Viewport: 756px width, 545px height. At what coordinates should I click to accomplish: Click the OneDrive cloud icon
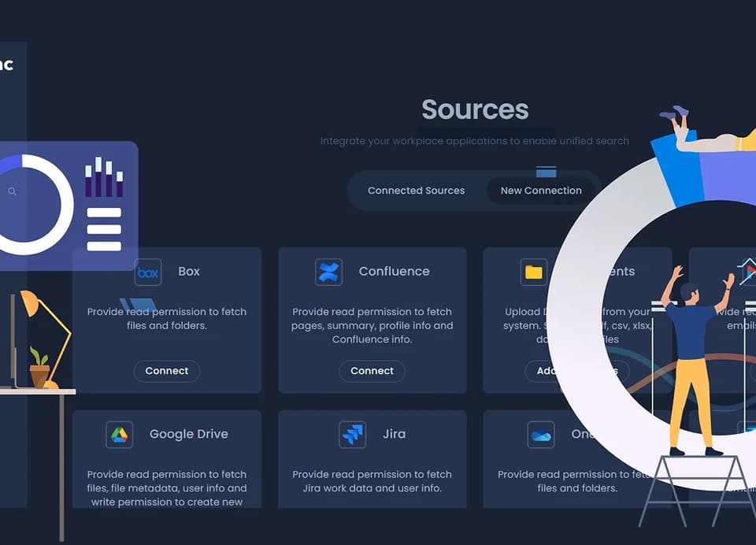(x=541, y=435)
